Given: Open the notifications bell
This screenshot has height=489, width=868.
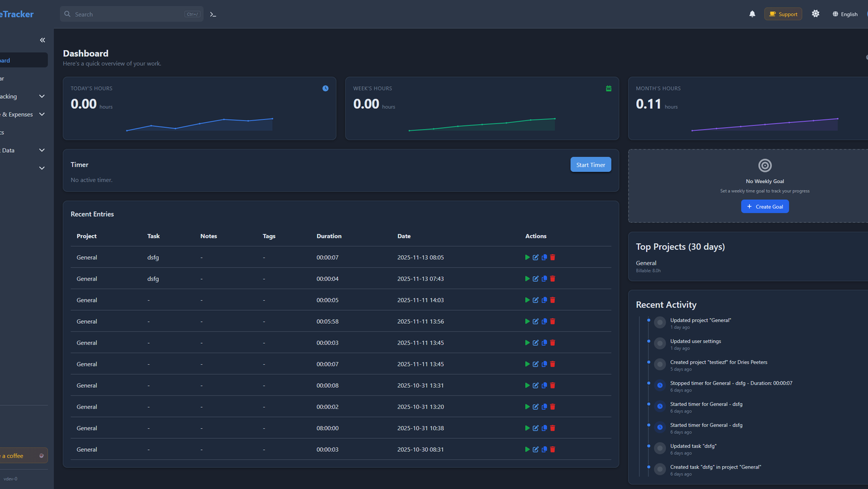Looking at the screenshot, I should (x=752, y=14).
